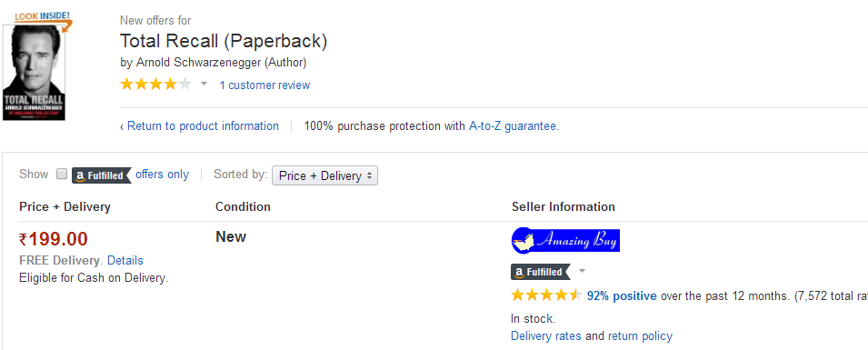The height and width of the screenshot is (350, 868).
Task: Open the seller's return policy link
Action: point(640,336)
